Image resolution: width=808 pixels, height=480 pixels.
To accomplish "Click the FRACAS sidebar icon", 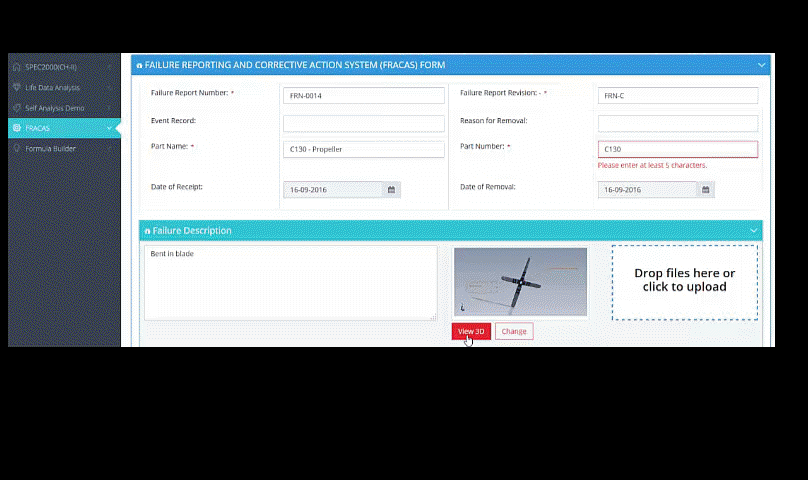I will tap(16, 128).
